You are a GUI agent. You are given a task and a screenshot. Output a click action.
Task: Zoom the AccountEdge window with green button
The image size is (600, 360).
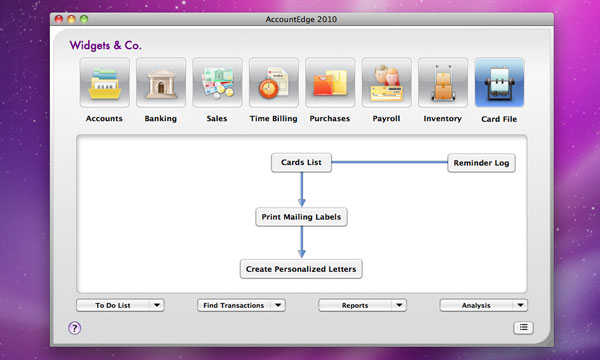click(84, 19)
